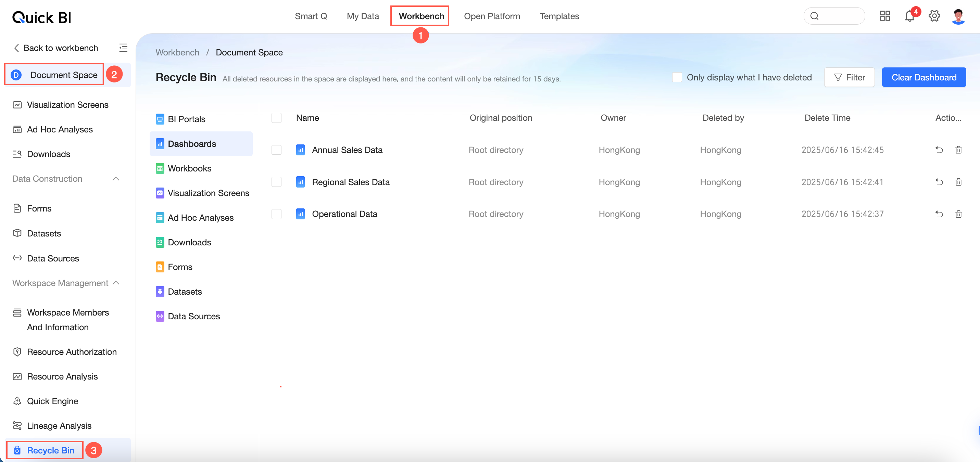Screen dimensions: 980x462
Task: Open the Templates tab
Action: [x=559, y=16]
